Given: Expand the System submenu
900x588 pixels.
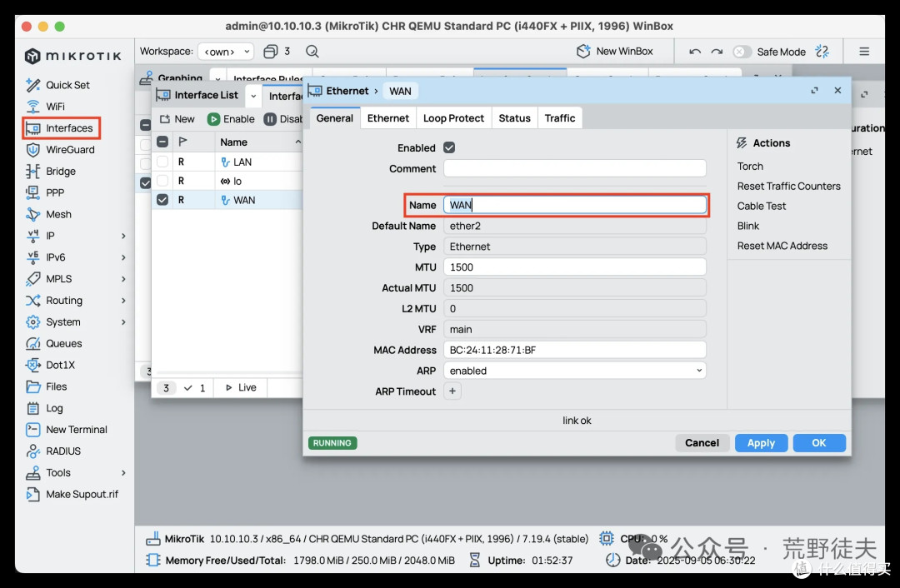Looking at the screenshot, I should click(x=123, y=321).
